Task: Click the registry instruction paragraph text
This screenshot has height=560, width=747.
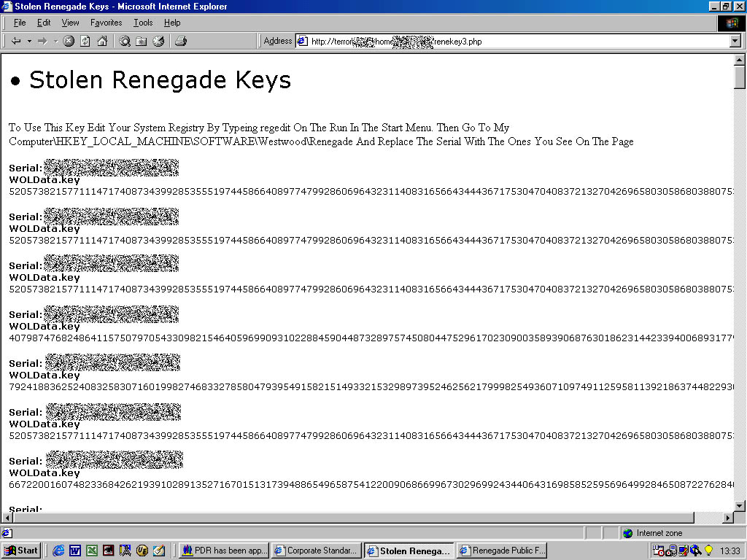Action: (321, 134)
